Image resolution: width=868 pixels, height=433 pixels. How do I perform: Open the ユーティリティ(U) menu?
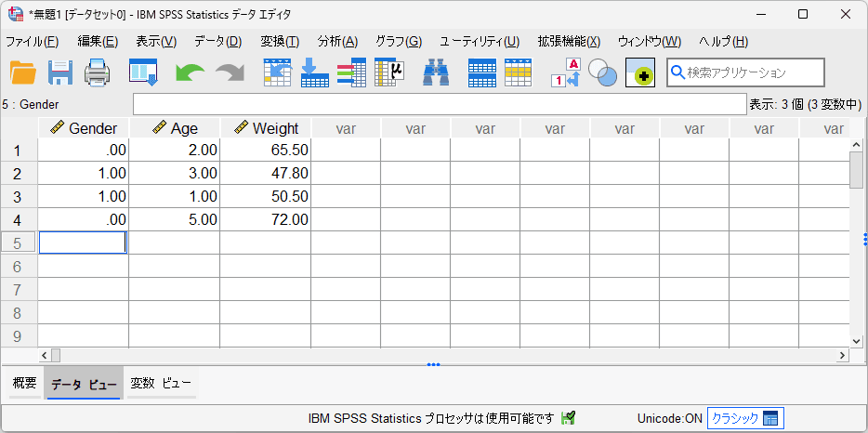pyautogui.click(x=480, y=42)
